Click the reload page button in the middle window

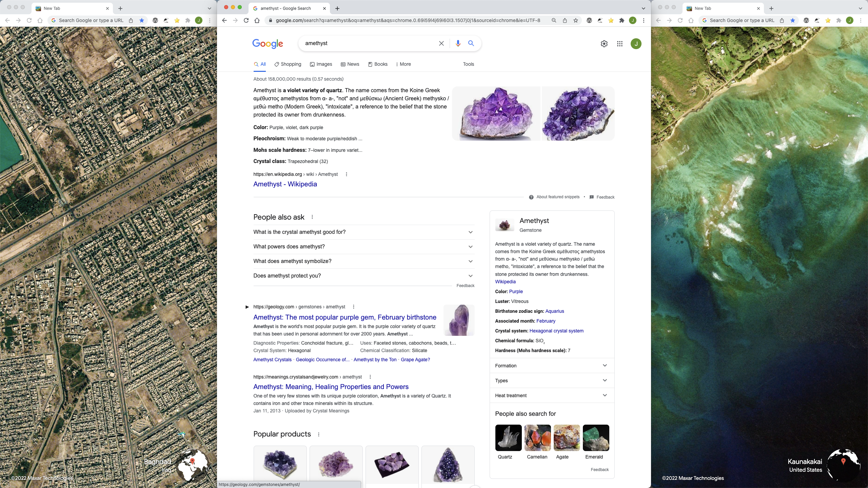pos(246,20)
